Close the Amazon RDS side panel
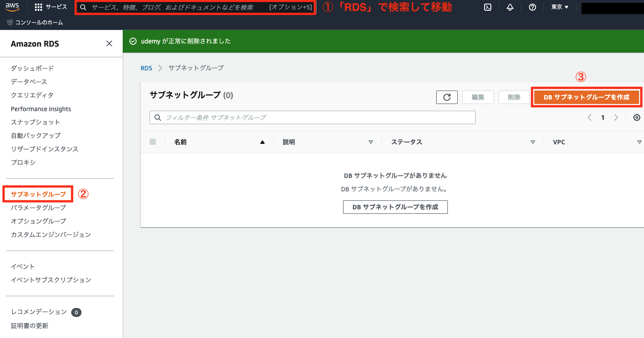 pyautogui.click(x=109, y=43)
